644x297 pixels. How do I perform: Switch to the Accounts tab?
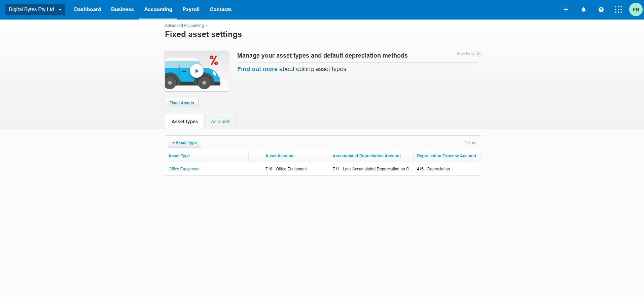(221, 122)
